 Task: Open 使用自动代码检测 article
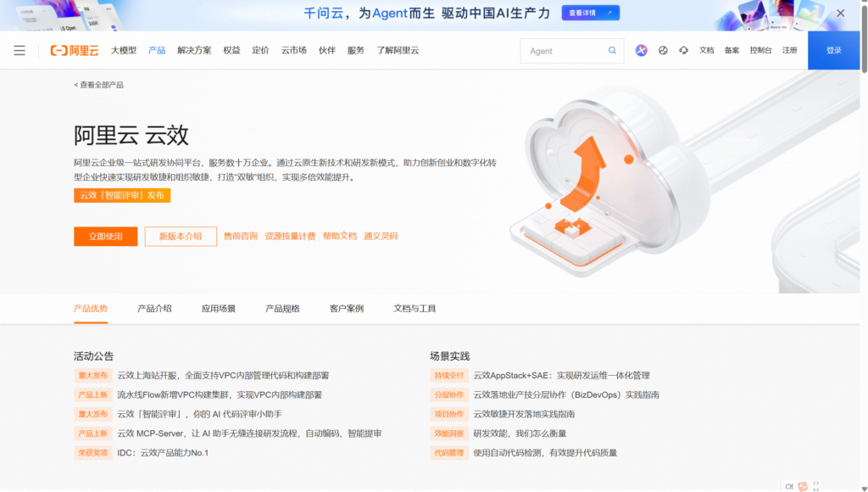pyautogui.click(x=545, y=453)
